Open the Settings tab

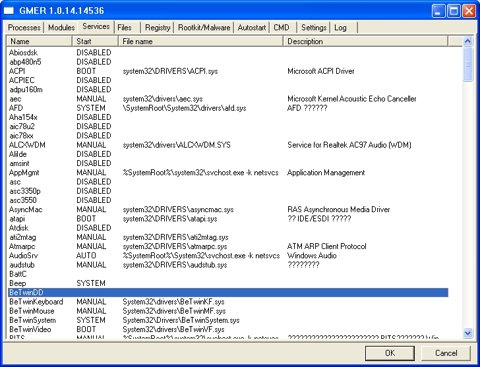(x=314, y=27)
